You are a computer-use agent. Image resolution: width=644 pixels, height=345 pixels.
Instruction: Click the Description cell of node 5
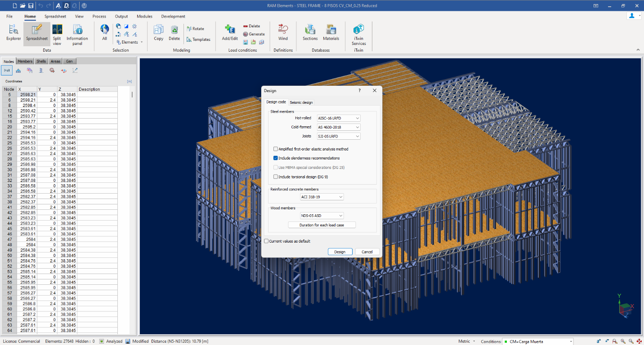[x=98, y=95]
